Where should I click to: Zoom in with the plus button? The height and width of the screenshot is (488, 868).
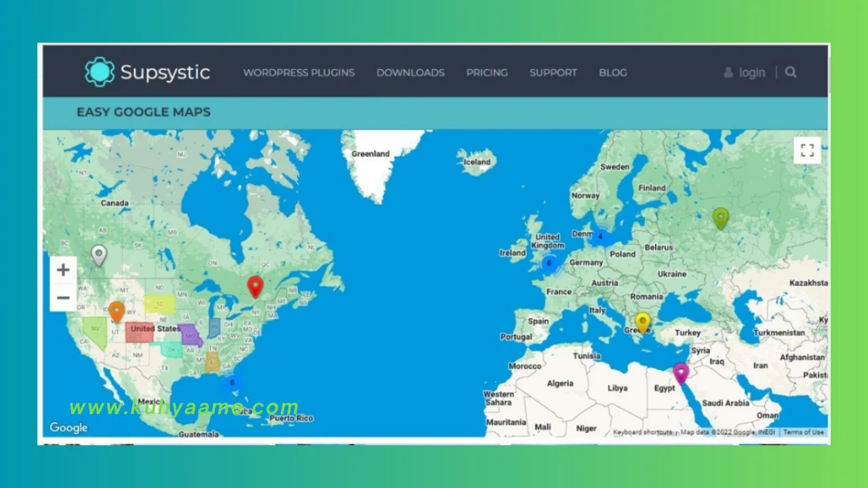tap(63, 270)
